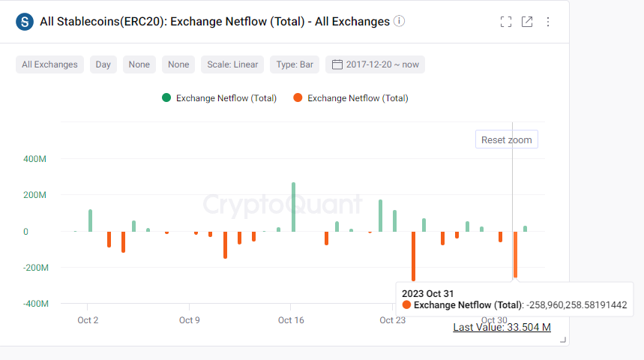Open the info icon beside chart title
The image size is (644, 360).
399,21
